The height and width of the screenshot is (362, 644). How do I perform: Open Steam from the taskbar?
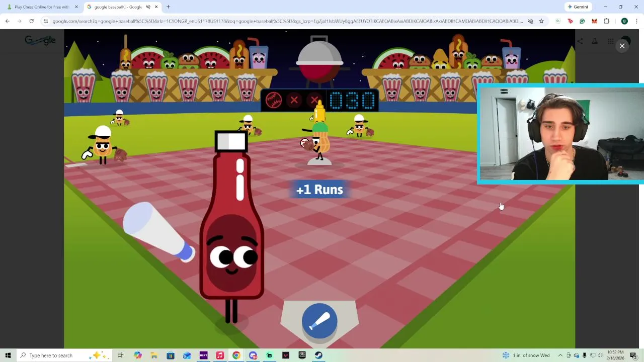point(318,355)
